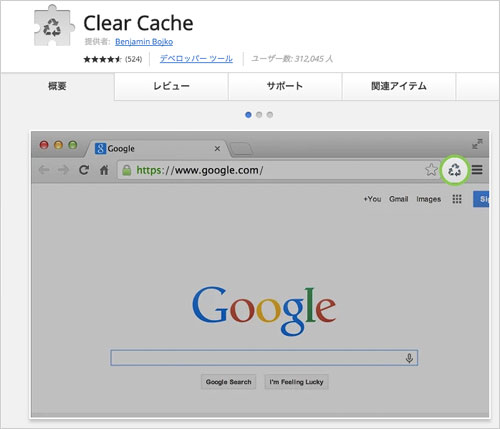
Task: Click the ユーザー数: 312,045 人 user count text
Action: point(292,59)
